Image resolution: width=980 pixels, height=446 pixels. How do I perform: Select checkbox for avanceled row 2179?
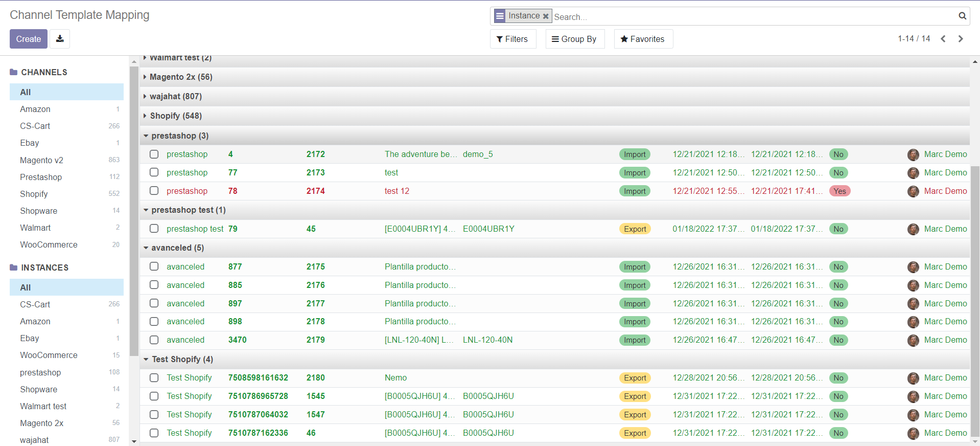click(x=154, y=340)
